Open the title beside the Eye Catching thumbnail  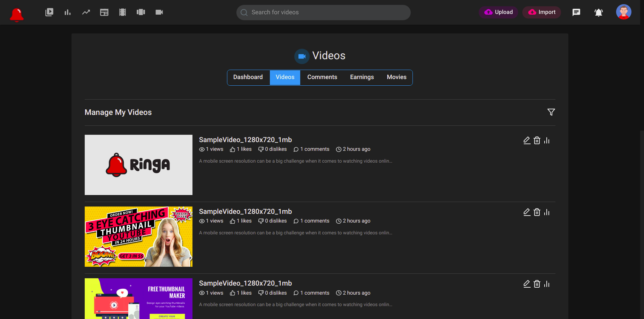[x=245, y=211]
